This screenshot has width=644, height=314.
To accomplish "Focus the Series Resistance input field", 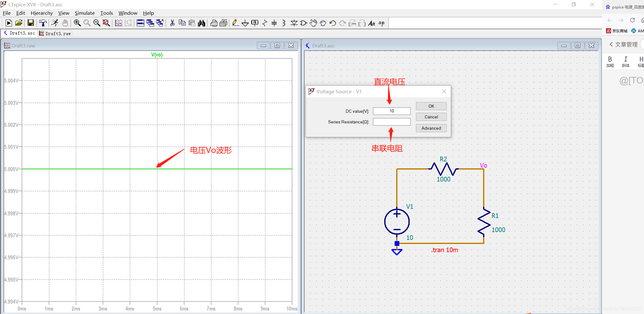I will pos(391,122).
